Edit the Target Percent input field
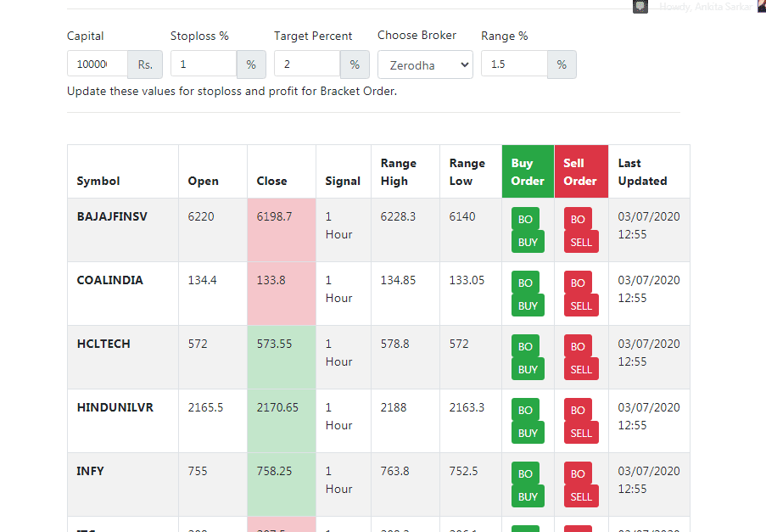 [x=307, y=64]
